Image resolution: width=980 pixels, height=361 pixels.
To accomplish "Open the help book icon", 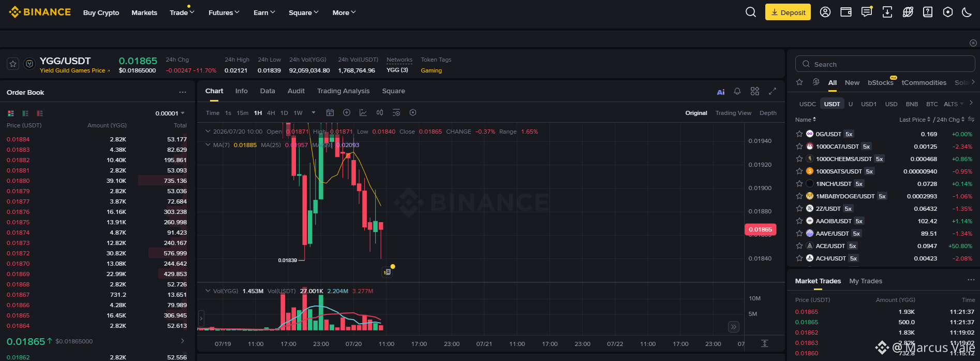I will pyautogui.click(x=928, y=12).
